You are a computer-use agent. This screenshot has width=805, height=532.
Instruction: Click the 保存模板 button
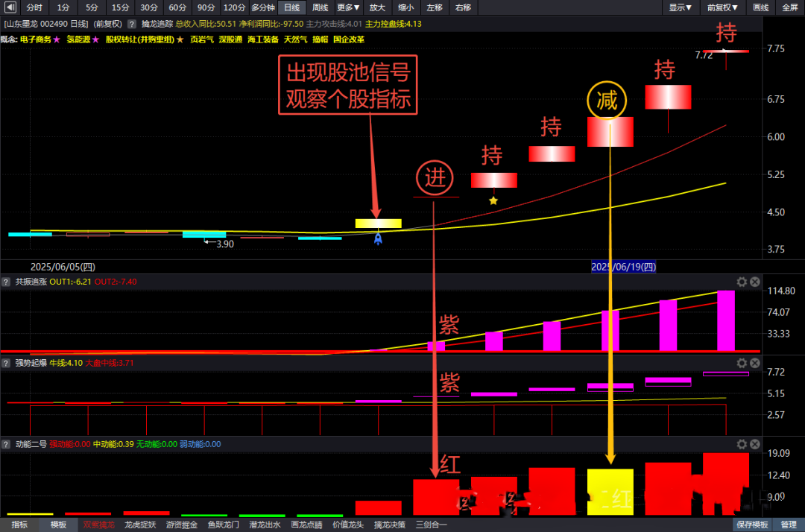[x=752, y=525]
